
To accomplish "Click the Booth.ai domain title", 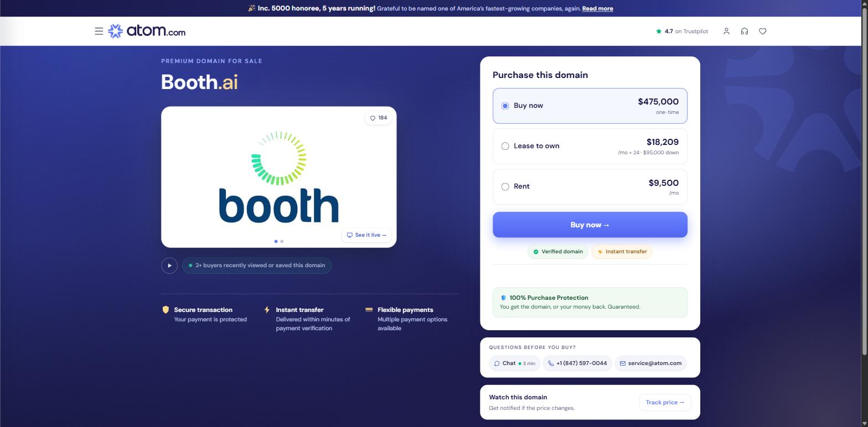I will (199, 82).
